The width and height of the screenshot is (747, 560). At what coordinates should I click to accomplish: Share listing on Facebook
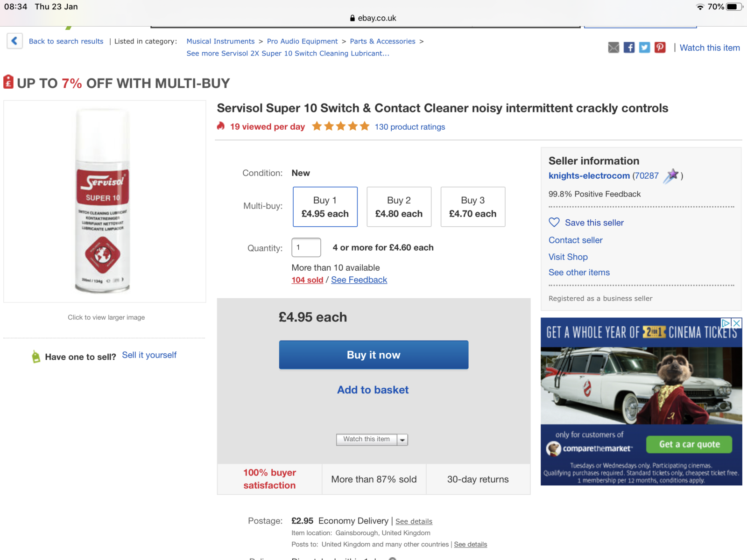pos(629,48)
